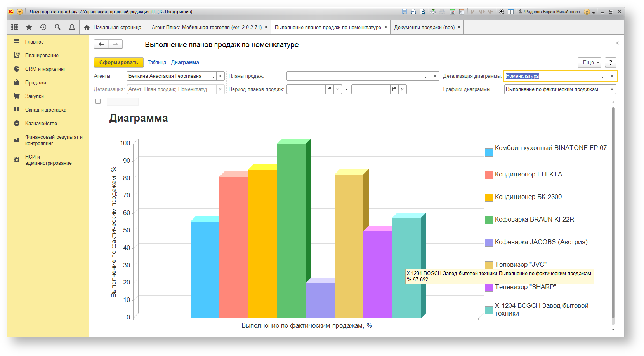
Task: Click the Детализация диаграммы Номенклатура field
Action: 552,76
